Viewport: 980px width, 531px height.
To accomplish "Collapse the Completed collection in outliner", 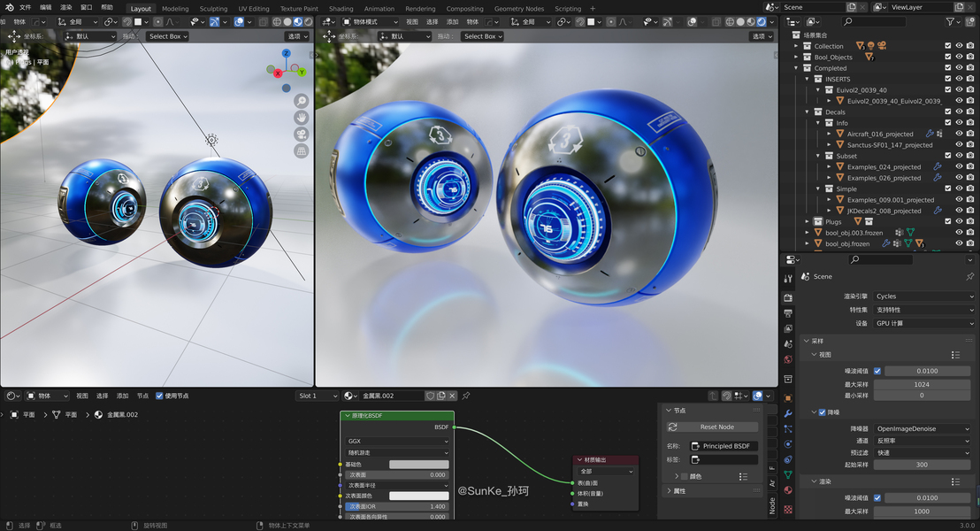I will coord(796,68).
